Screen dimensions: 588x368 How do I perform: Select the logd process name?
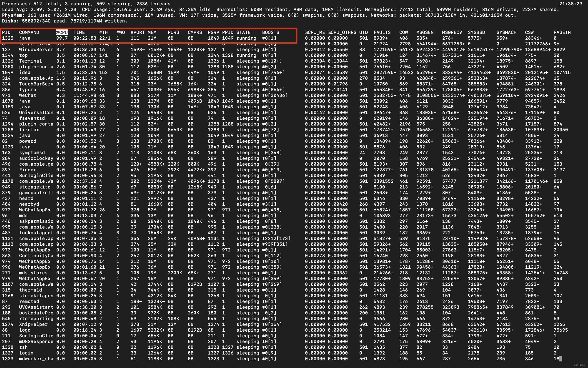[25, 330]
